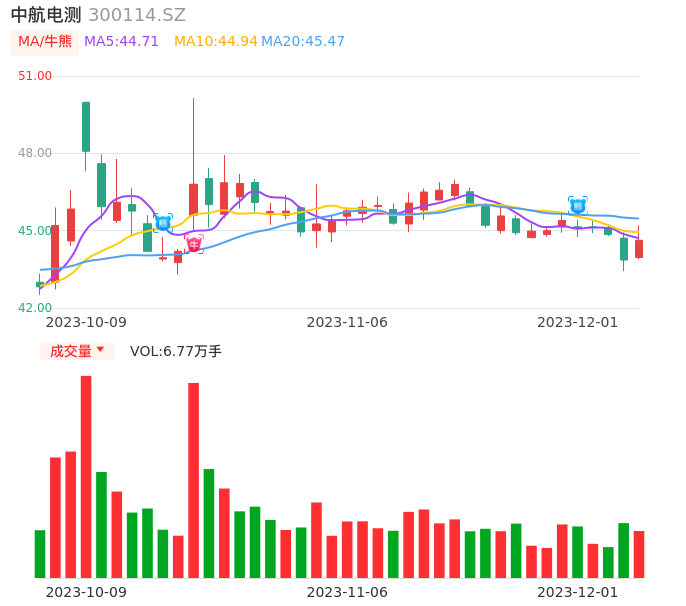Click the bear marker icon near 2023-12-01
Viewport: 686px width, 606px height.
(578, 206)
